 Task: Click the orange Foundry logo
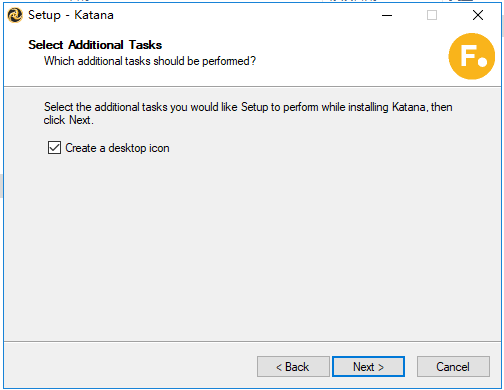click(x=471, y=56)
